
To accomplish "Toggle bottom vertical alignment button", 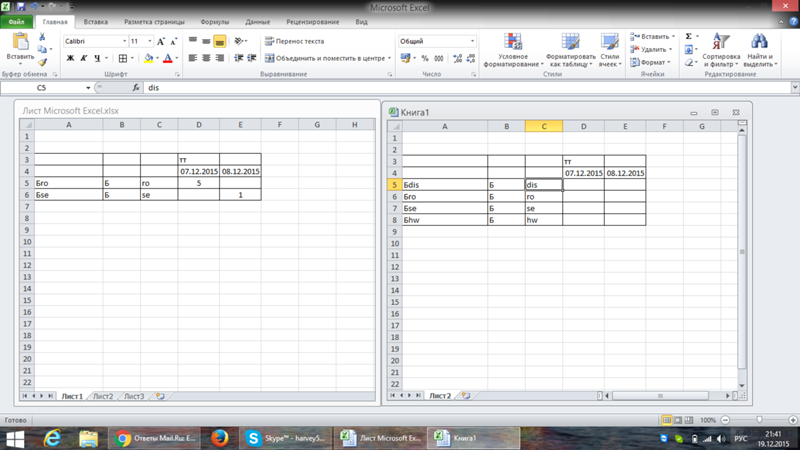I will coord(219,41).
